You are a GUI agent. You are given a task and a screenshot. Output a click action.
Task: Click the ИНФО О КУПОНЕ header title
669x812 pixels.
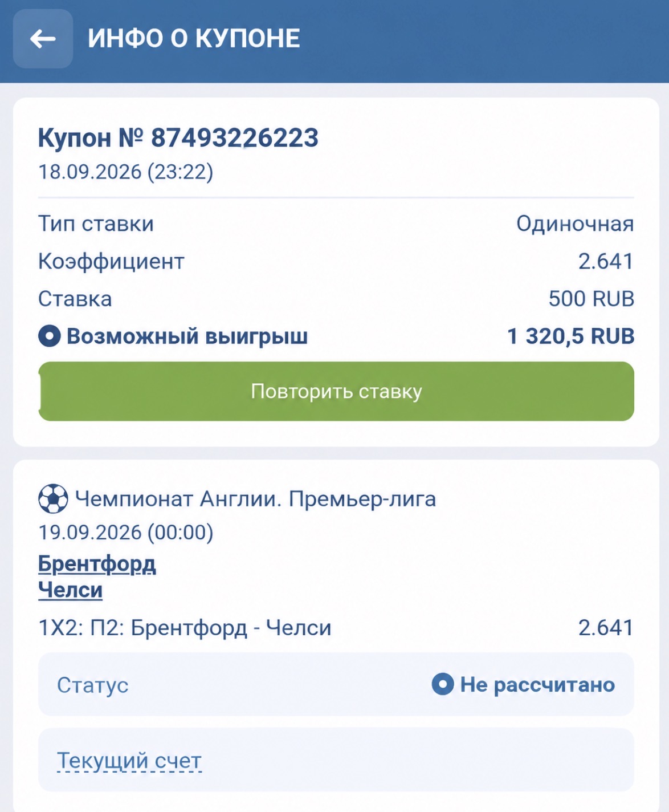click(194, 39)
